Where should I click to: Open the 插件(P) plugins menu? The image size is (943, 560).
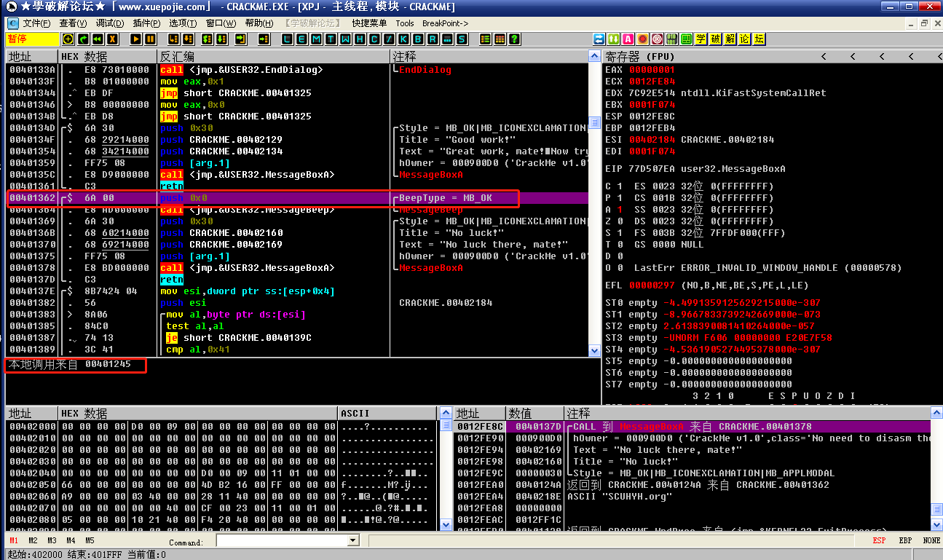tap(146, 23)
